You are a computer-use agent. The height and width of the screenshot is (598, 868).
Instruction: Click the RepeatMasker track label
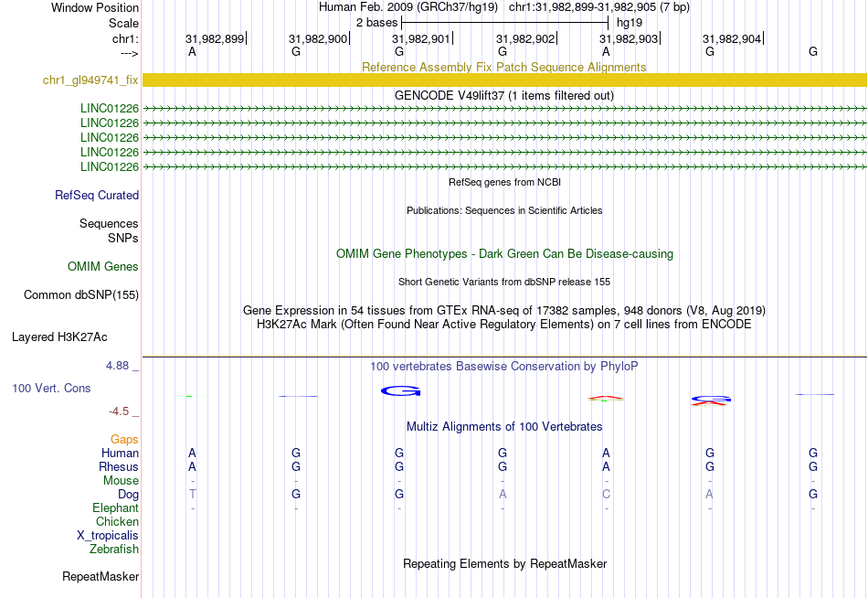click(101, 576)
